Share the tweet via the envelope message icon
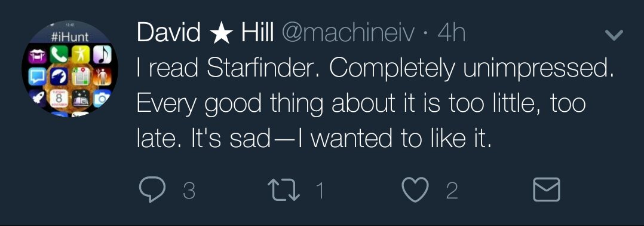Viewport: 644px width, 226px height. (x=547, y=190)
